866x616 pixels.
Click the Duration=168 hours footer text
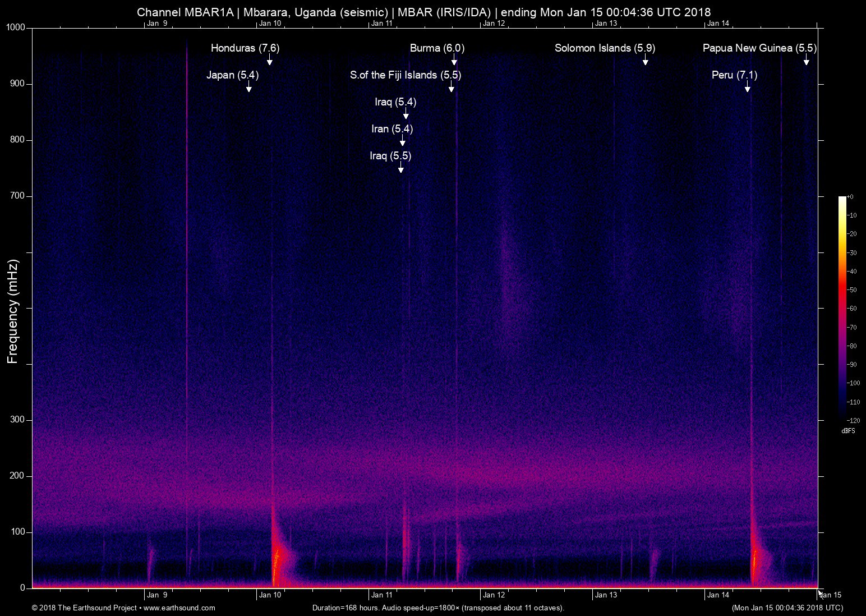pyautogui.click(x=437, y=608)
